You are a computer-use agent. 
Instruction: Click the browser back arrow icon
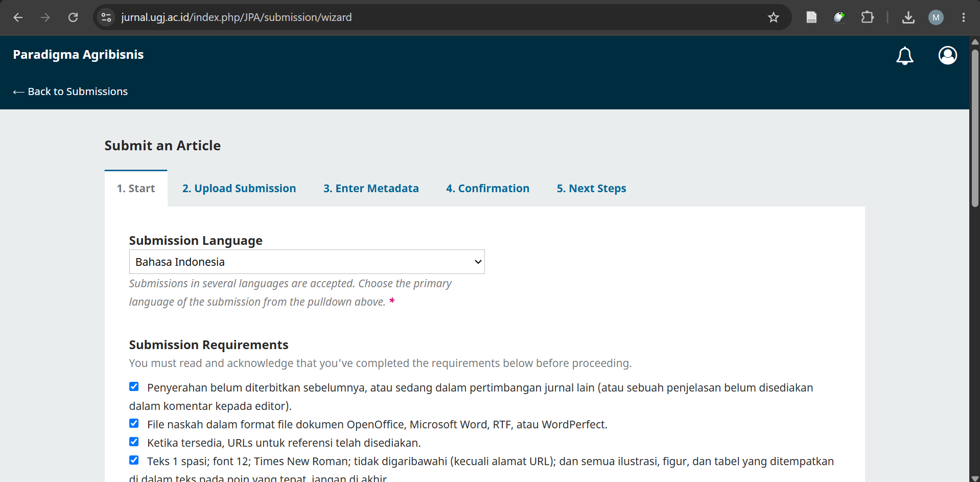18,17
